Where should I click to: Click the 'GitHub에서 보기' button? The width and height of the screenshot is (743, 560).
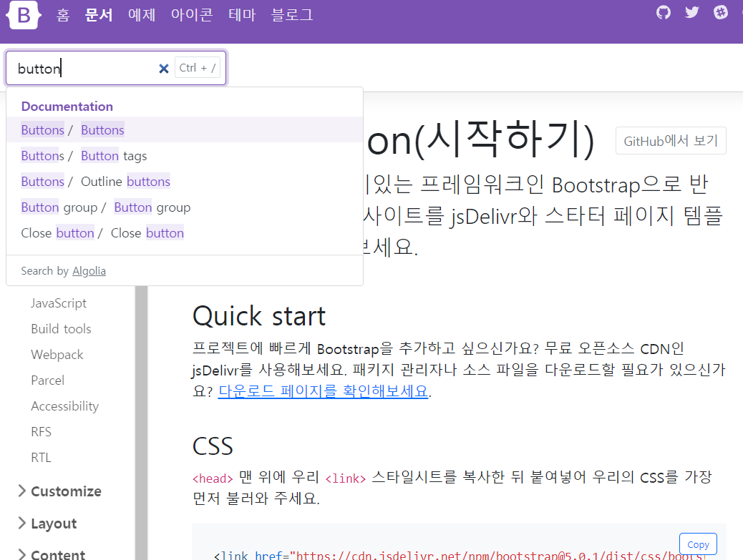pos(671,141)
